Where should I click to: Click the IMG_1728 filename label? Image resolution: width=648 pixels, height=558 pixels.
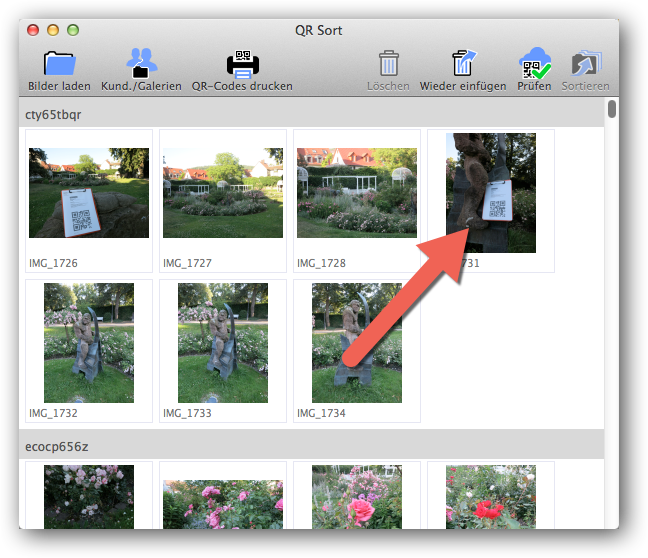tap(321, 263)
